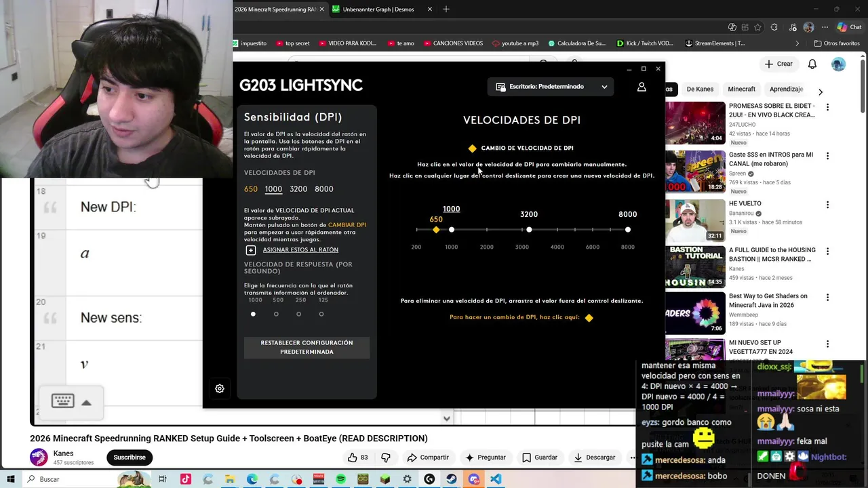Open the G HUB user account icon
The width and height of the screenshot is (868, 488).
(x=642, y=87)
